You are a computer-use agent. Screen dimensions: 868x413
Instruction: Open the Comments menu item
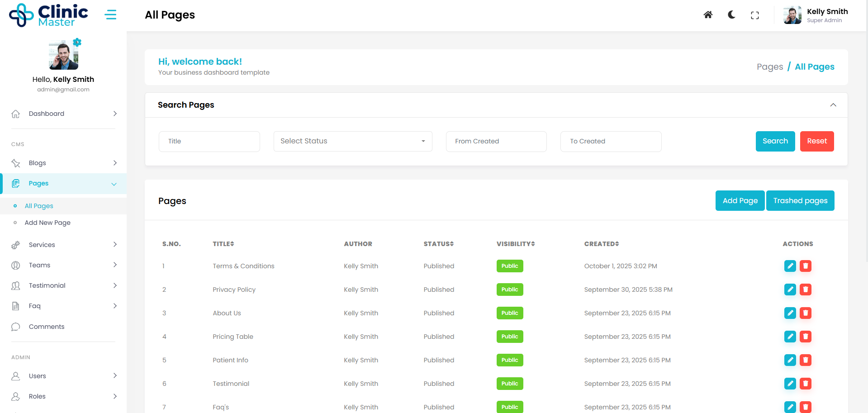coord(47,327)
